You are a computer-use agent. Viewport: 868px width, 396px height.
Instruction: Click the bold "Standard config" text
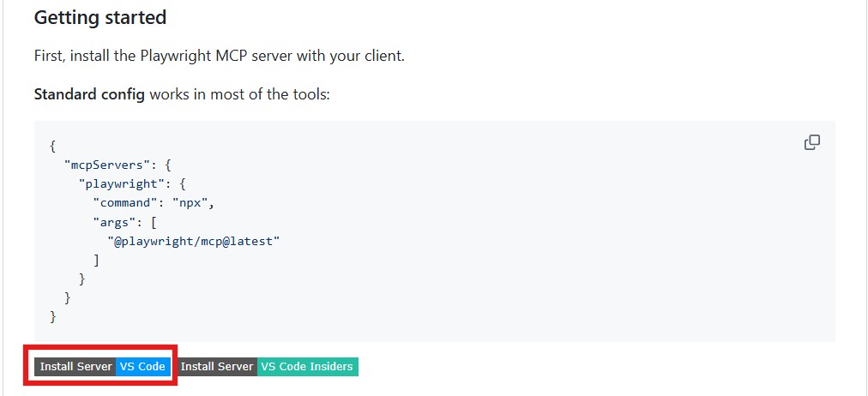(x=89, y=93)
